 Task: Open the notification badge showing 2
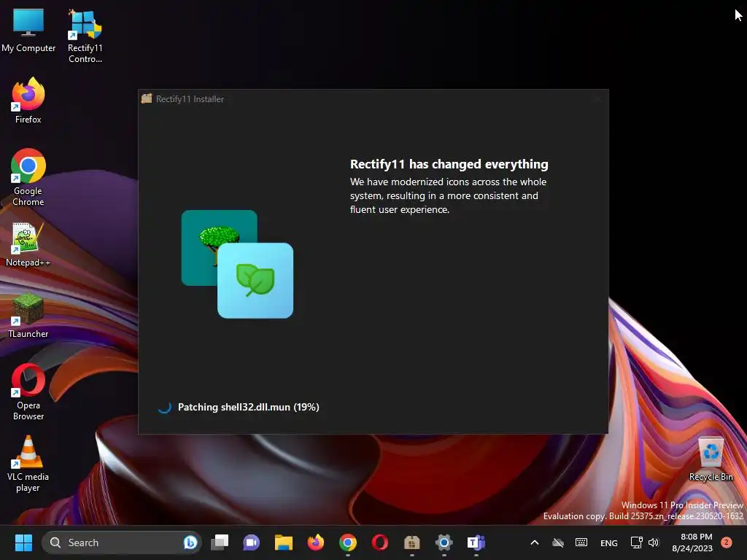tap(726, 542)
